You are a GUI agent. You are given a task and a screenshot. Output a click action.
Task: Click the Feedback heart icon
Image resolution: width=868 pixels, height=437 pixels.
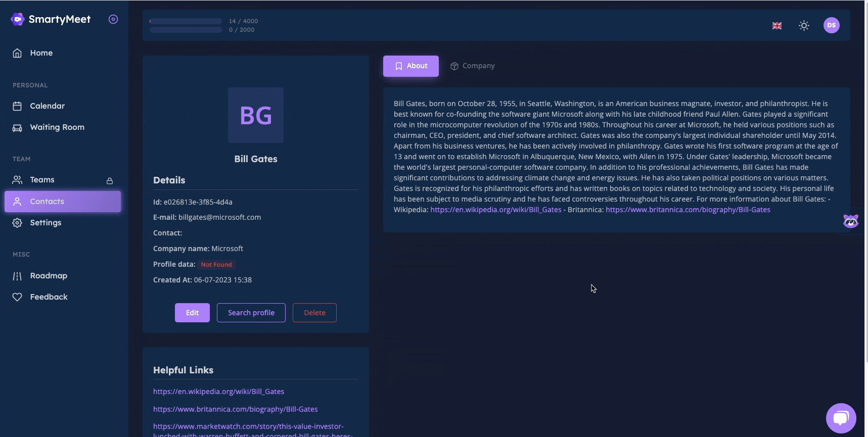tap(17, 297)
